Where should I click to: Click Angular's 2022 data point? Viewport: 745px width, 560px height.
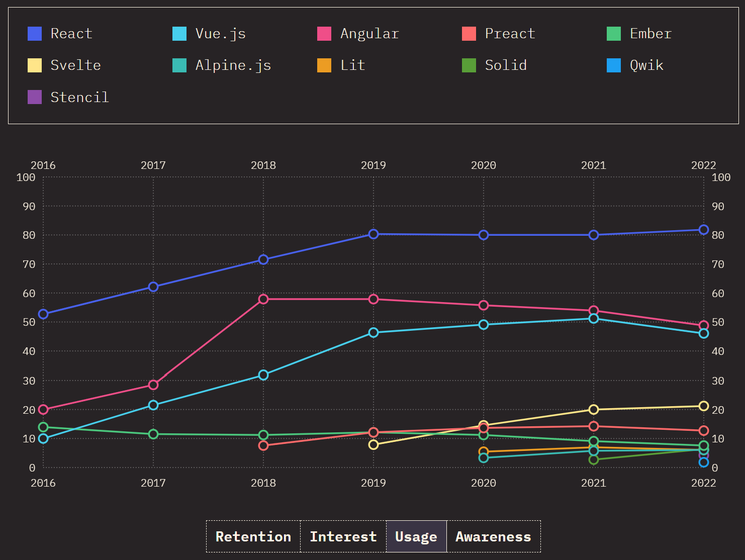[704, 326]
